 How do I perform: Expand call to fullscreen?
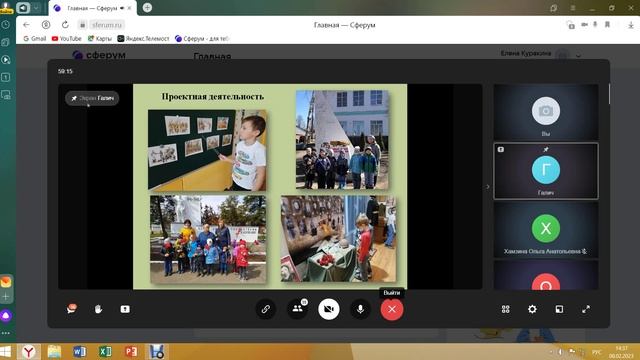586,309
